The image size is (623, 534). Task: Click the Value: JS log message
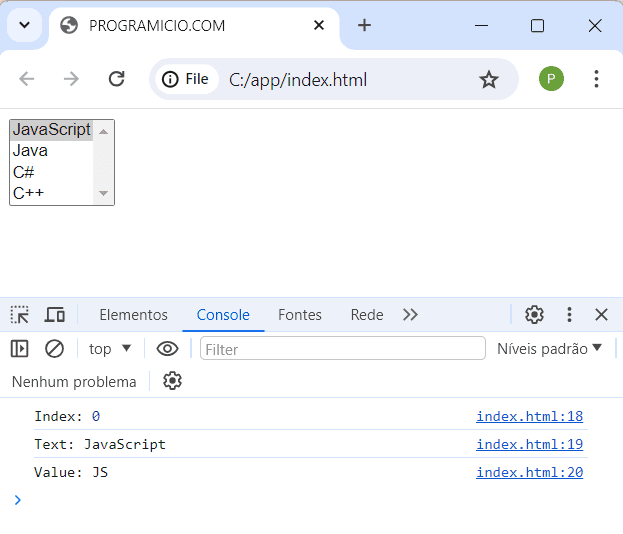(x=71, y=472)
